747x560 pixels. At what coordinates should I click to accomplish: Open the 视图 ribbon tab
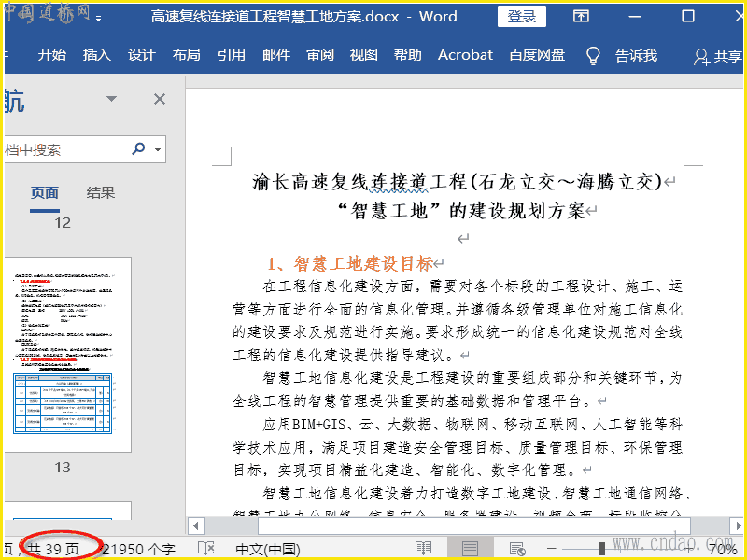pyautogui.click(x=364, y=55)
